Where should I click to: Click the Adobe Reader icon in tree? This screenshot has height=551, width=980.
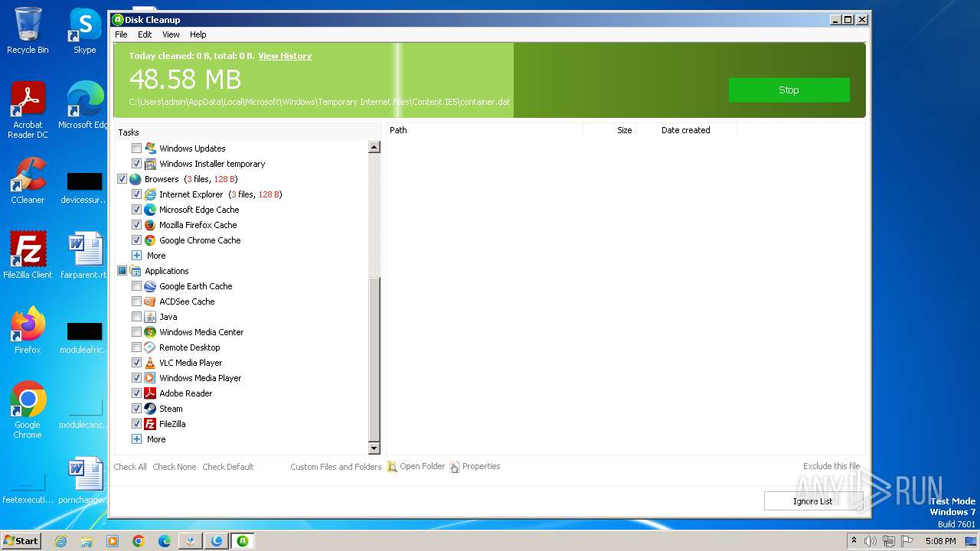(150, 393)
